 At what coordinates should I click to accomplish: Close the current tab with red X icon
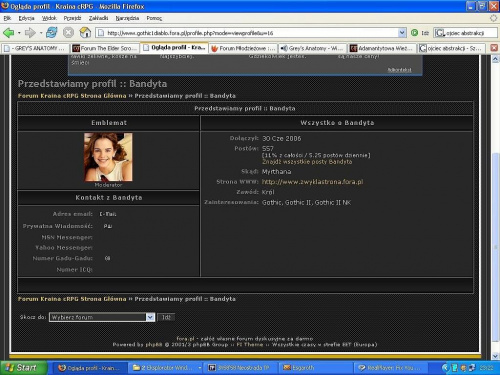[x=494, y=48]
